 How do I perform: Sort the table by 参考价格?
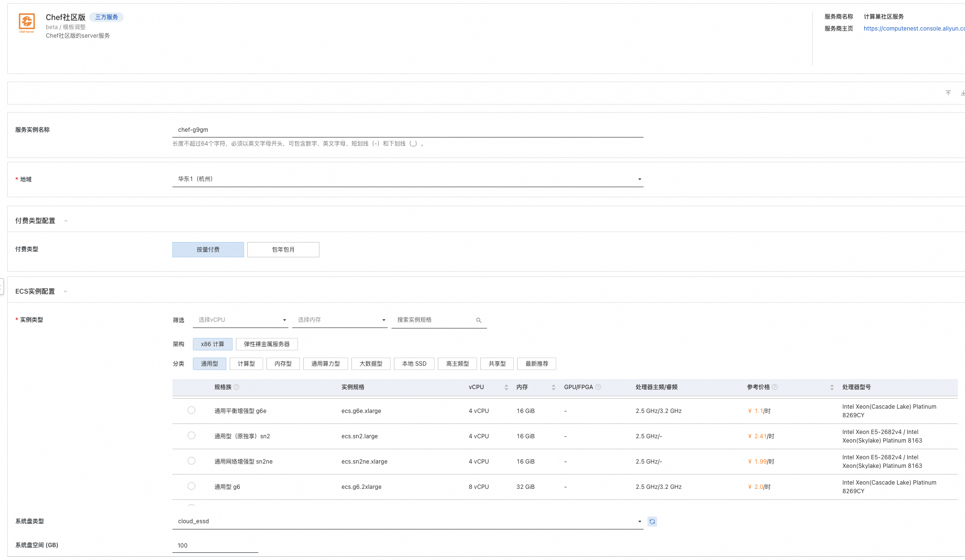(x=832, y=387)
